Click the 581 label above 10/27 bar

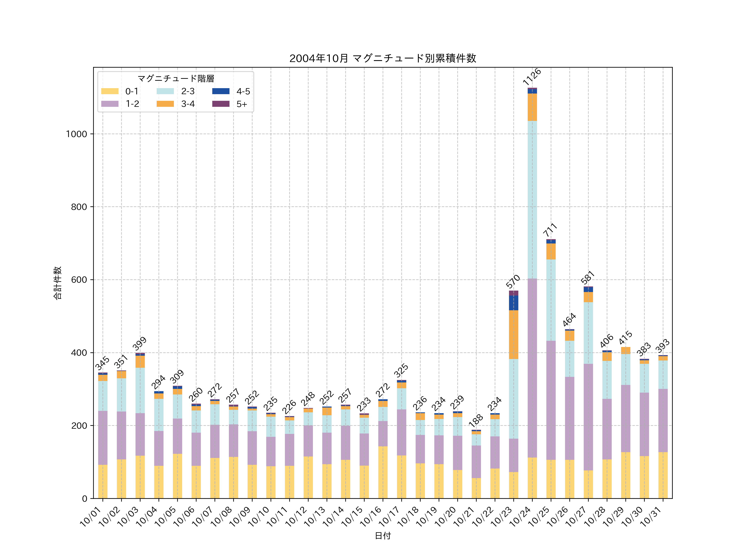[588, 278]
